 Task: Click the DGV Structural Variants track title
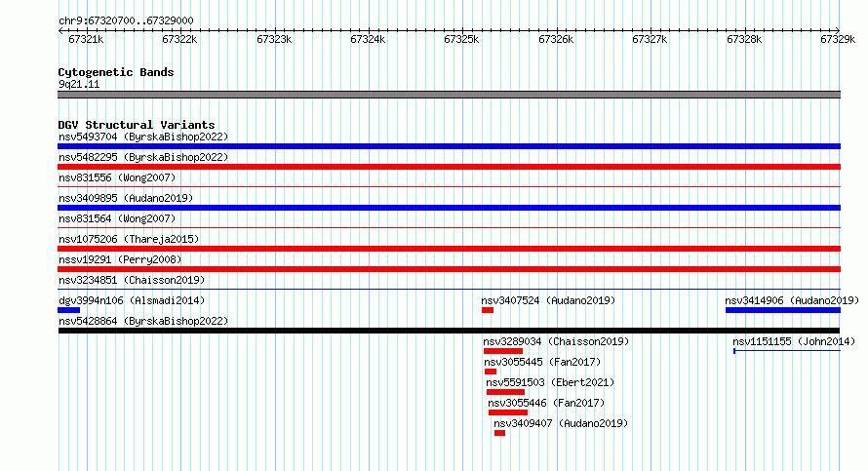(x=137, y=125)
